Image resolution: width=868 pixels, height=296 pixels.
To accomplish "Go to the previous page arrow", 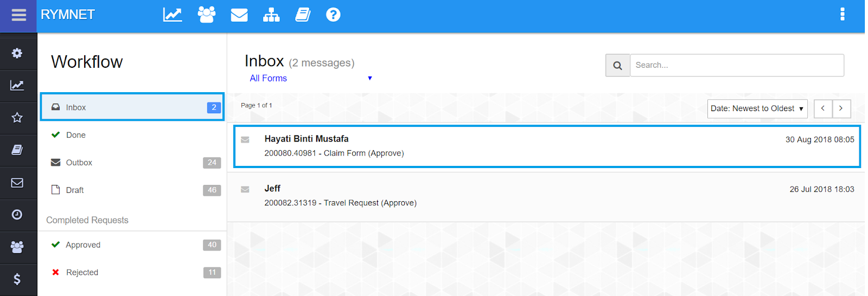I will pyautogui.click(x=823, y=108).
